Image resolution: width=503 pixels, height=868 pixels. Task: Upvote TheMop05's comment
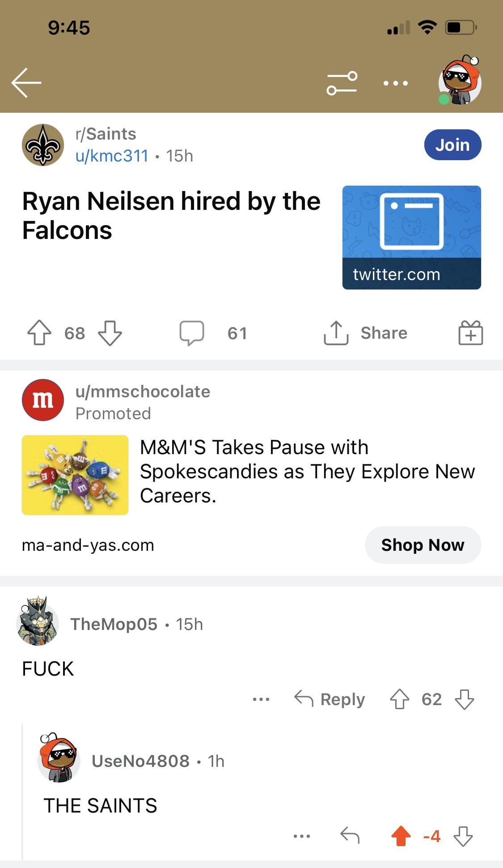tap(399, 699)
